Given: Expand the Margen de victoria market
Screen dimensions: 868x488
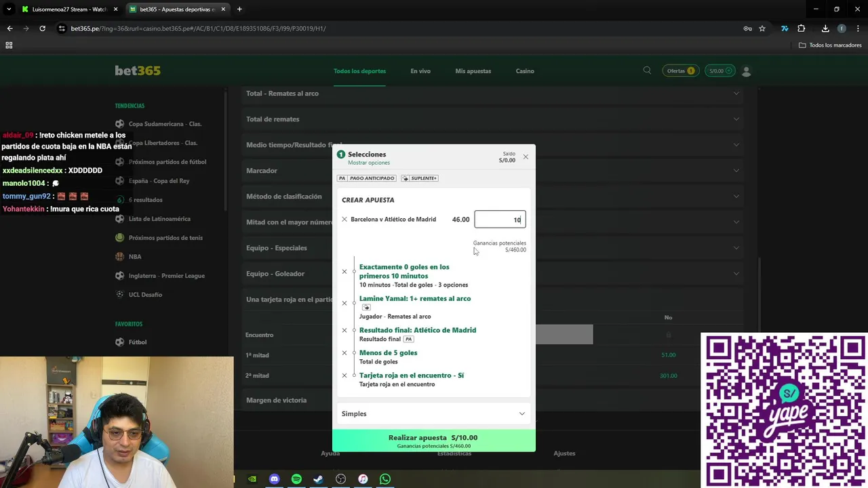Looking at the screenshot, I should tap(493, 401).
